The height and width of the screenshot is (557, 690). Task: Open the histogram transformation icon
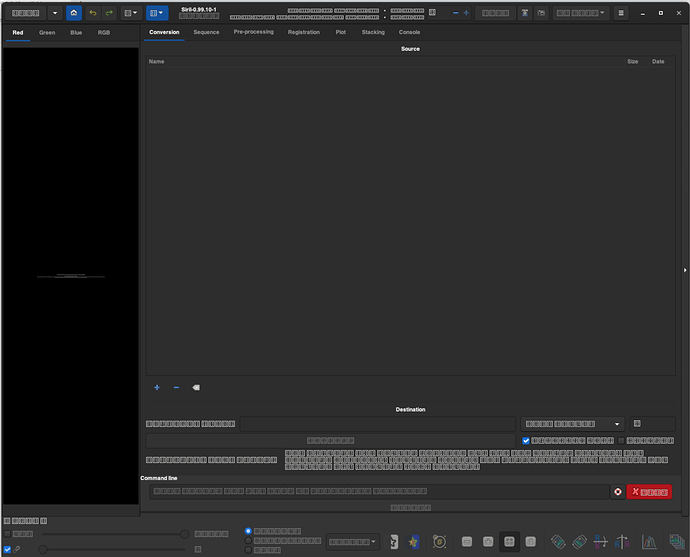point(649,542)
